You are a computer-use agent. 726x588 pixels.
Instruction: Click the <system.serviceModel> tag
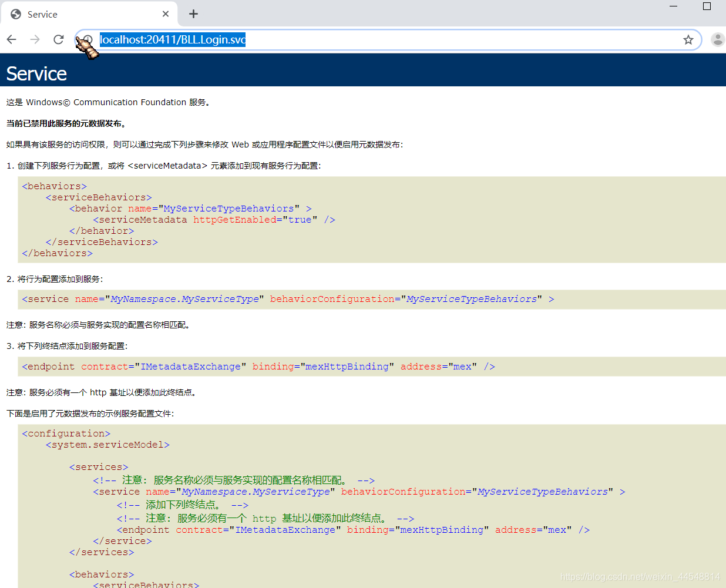tap(107, 445)
